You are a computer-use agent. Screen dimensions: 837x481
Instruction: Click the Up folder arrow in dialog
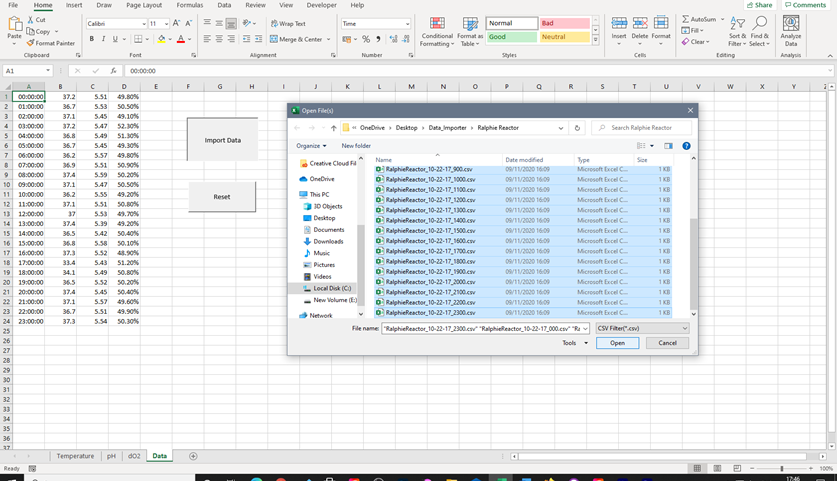333,128
